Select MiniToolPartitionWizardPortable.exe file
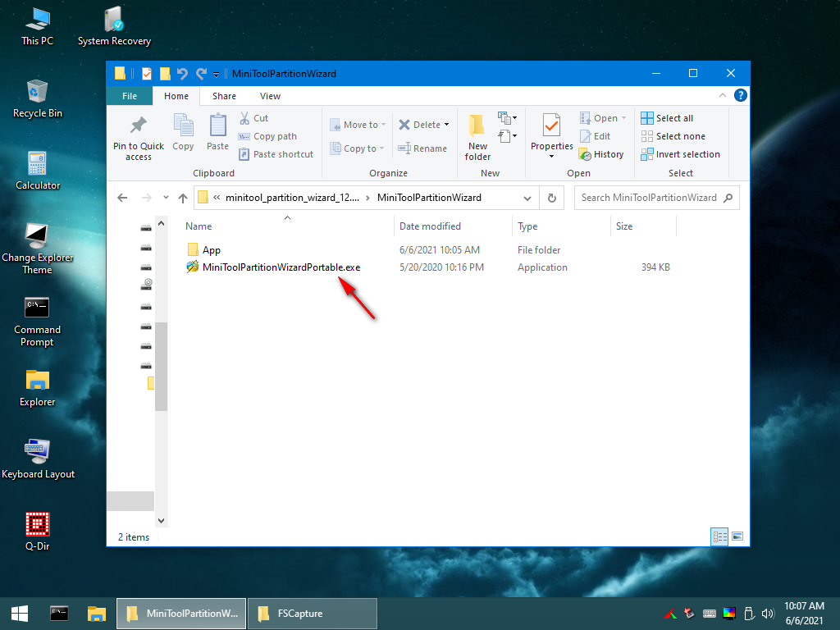This screenshot has height=630, width=840. coord(281,267)
